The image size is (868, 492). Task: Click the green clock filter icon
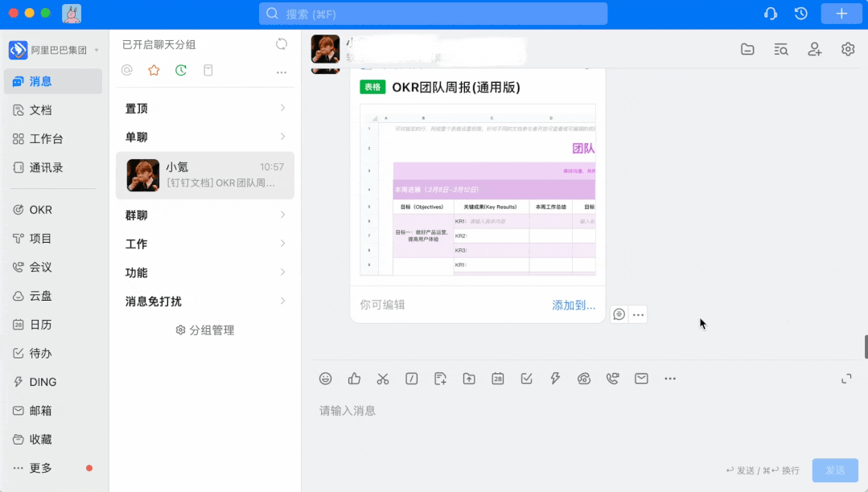click(x=181, y=70)
